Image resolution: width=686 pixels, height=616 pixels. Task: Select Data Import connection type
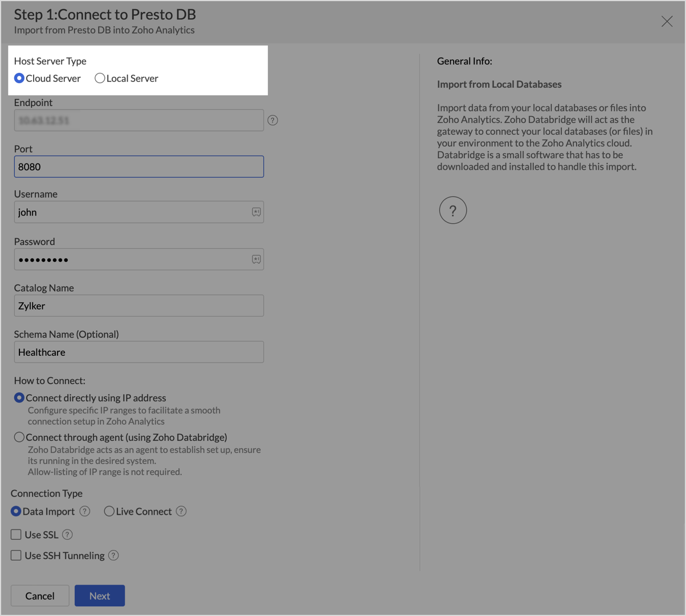tap(16, 511)
